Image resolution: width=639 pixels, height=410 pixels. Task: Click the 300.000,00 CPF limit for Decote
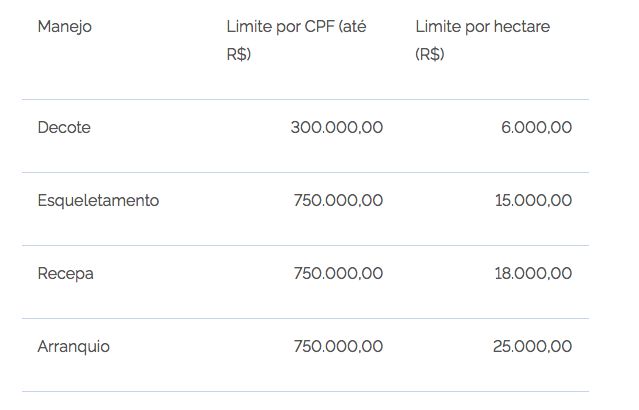click(336, 128)
